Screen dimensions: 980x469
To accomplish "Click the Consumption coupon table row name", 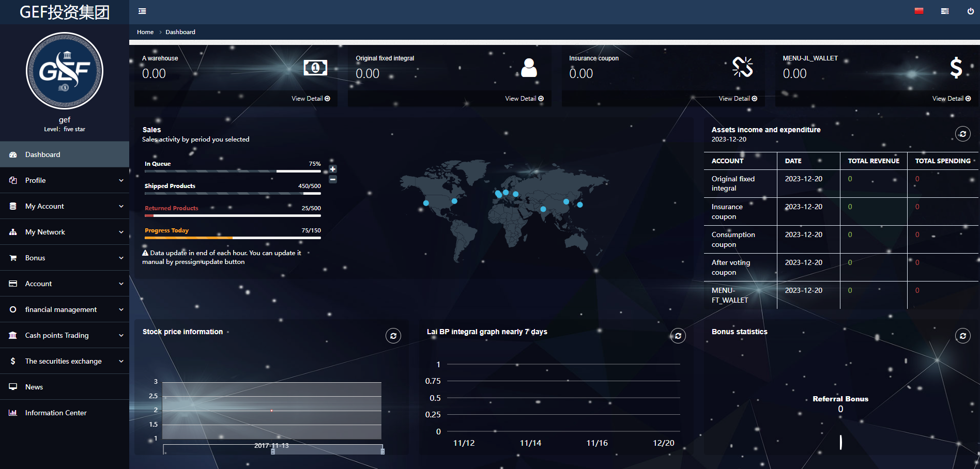I will click(x=733, y=239).
